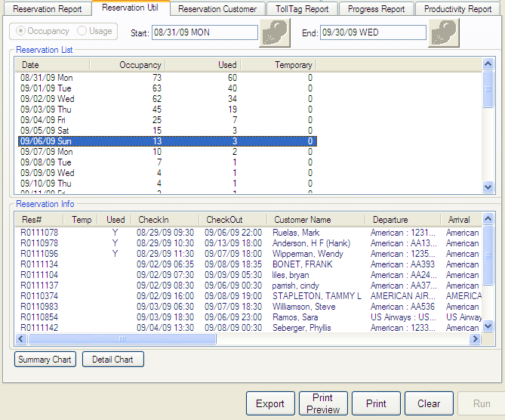This screenshot has height=420, width=505.
Task: Click the Export button
Action: point(269,403)
